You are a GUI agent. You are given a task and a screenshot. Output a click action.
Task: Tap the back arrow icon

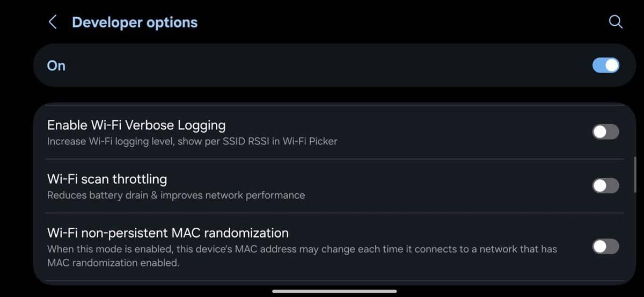53,22
